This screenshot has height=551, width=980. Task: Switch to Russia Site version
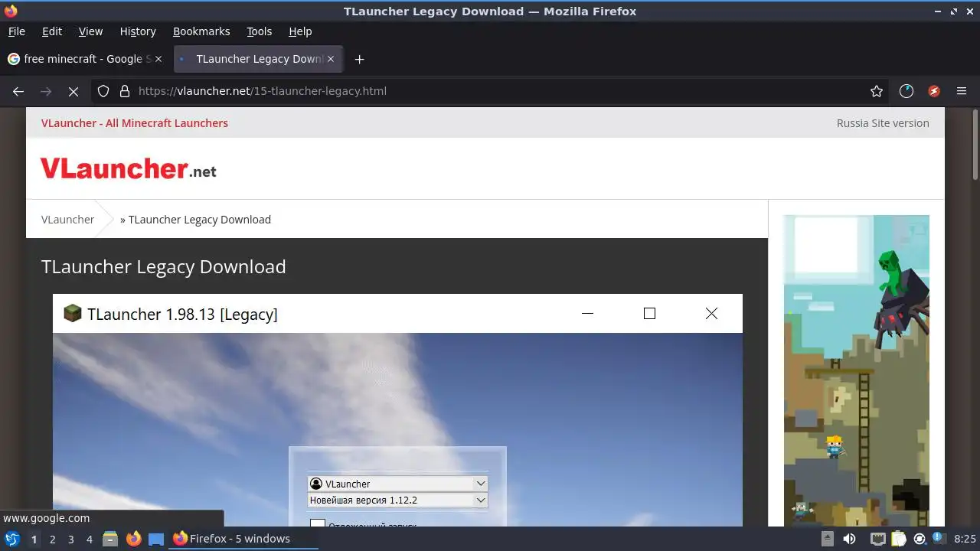[x=883, y=123]
